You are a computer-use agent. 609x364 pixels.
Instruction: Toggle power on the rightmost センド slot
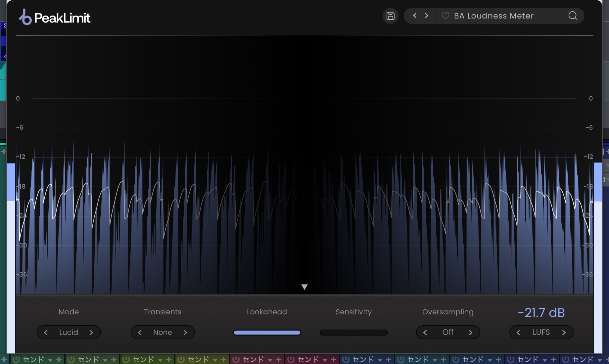click(x=566, y=359)
